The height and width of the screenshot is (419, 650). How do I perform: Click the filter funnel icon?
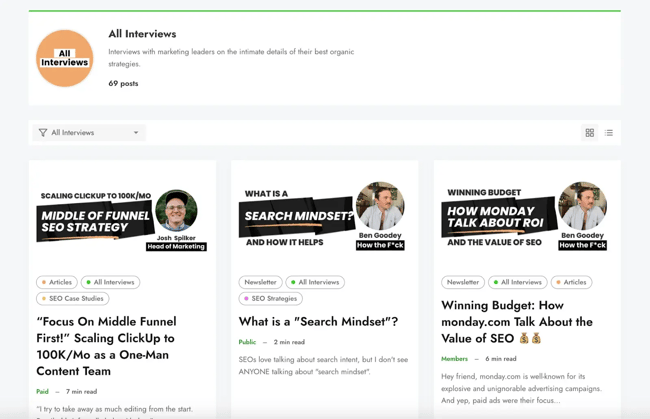coord(43,133)
